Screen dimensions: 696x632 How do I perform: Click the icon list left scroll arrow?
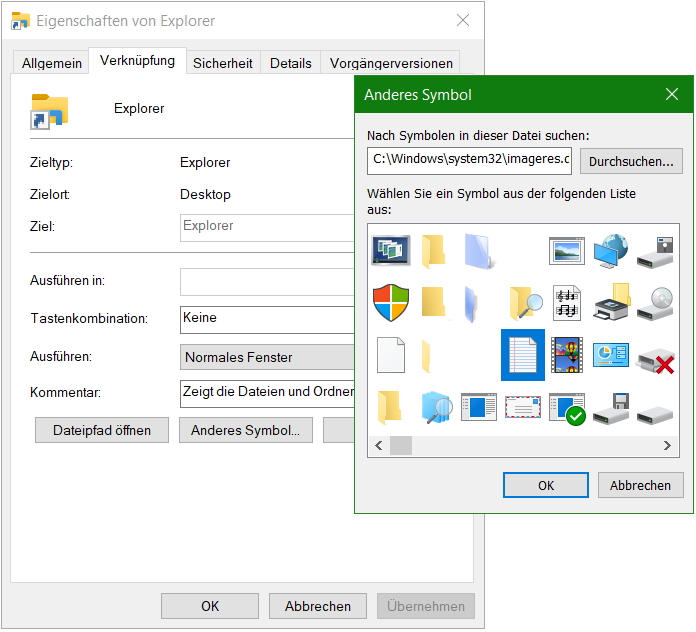[x=379, y=445]
